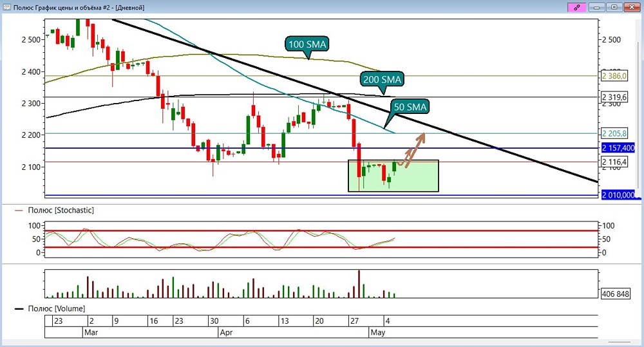The image size is (644, 347).
Task: Minimize the Полюс chart window
Action: tap(597, 7)
